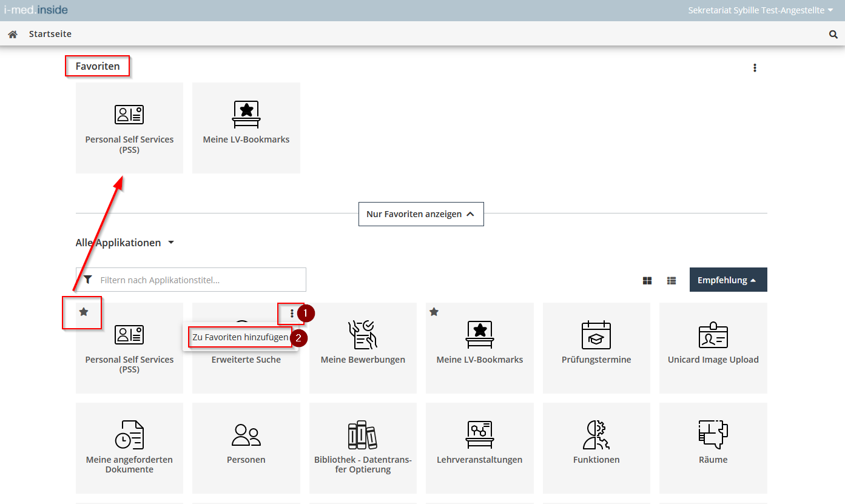The image size is (845, 504).
Task: Click the Erweiterte Suche label
Action: pos(246,360)
